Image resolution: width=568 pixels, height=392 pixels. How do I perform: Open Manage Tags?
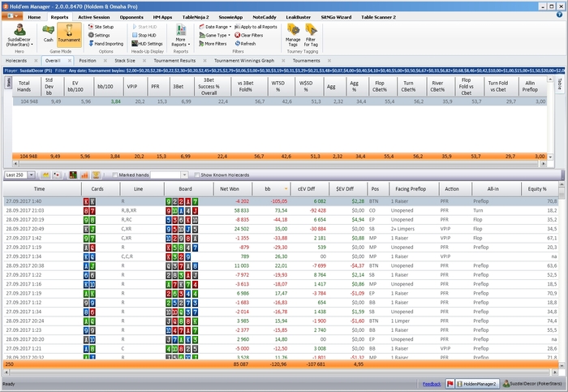click(293, 35)
